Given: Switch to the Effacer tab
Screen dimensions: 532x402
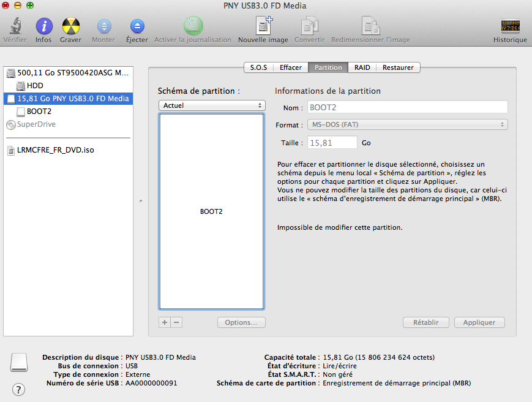Looking at the screenshot, I should [x=291, y=67].
